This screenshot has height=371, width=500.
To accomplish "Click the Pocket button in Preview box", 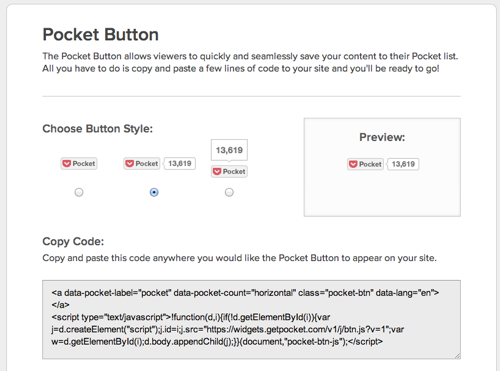I will 365,164.
